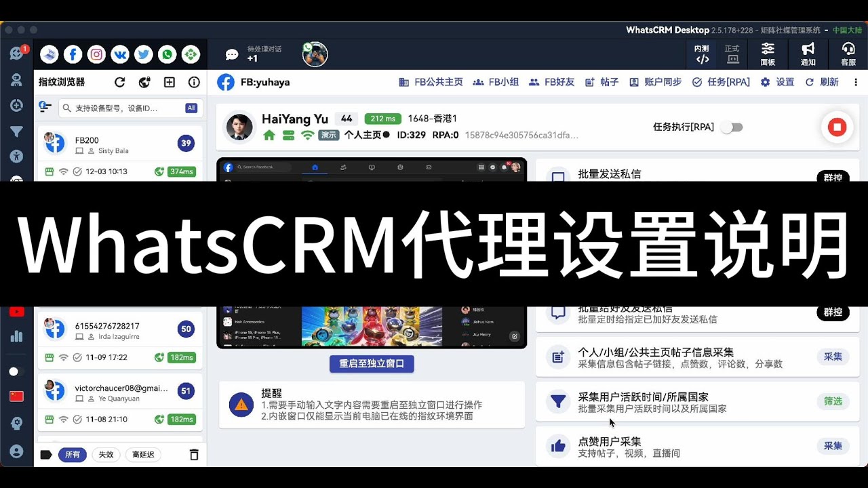The width and height of the screenshot is (868, 488).
Task: Open the bar chart statistics icon in the sidebar
Action: pyautogui.click(x=17, y=336)
